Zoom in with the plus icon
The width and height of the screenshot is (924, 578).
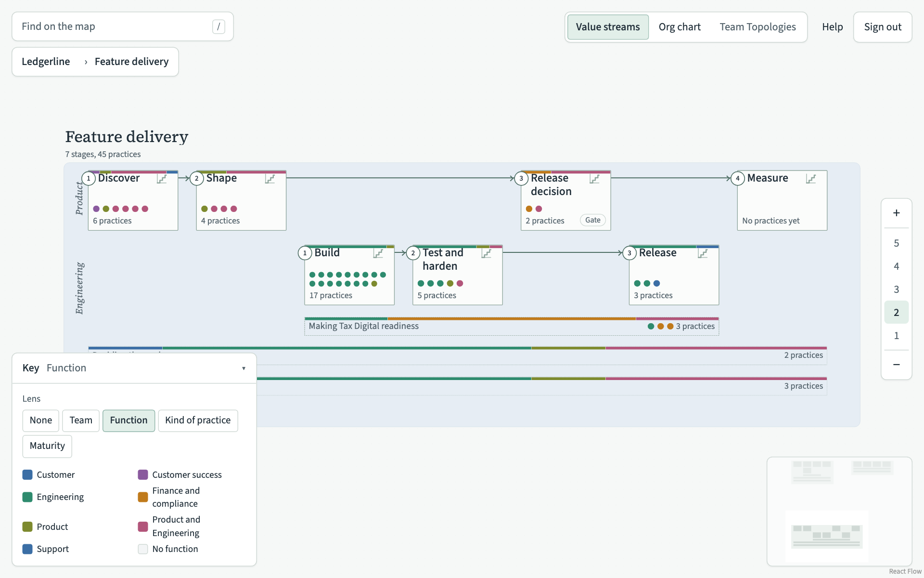click(896, 213)
